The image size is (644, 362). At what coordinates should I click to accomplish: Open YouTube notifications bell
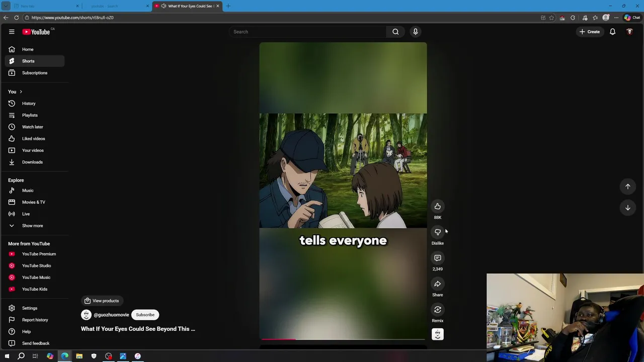coord(612,32)
